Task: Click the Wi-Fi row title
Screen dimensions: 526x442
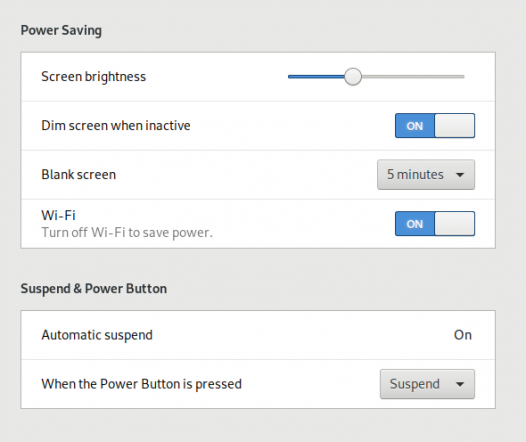Action: pyautogui.click(x=58, y=215)
